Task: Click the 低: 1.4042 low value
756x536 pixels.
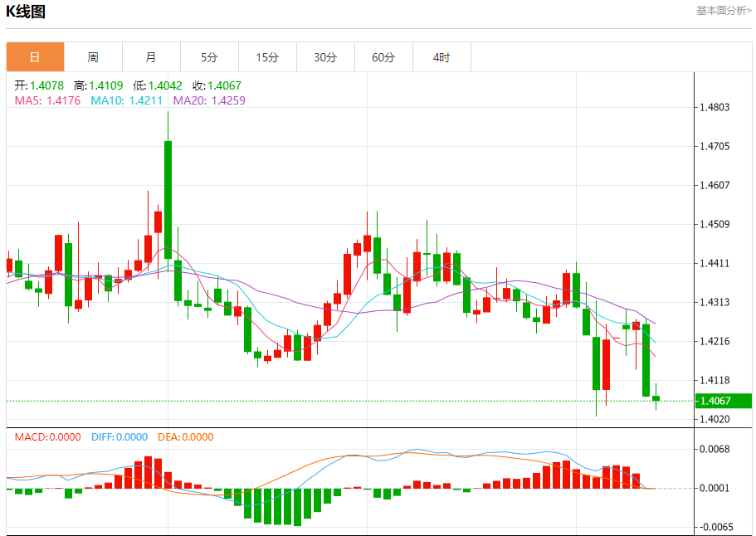Action: [x=158, y=85]
